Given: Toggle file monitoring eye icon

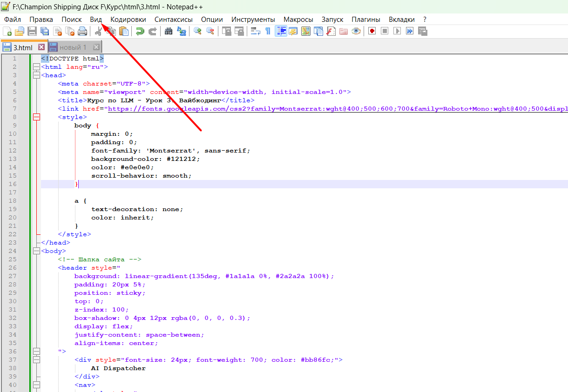Looking at the screenshot, I should coord(356,31).
